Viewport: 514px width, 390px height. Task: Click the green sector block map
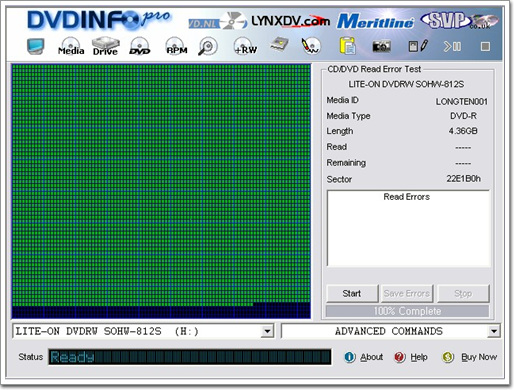pyautogui.click(x=161, y=191)
